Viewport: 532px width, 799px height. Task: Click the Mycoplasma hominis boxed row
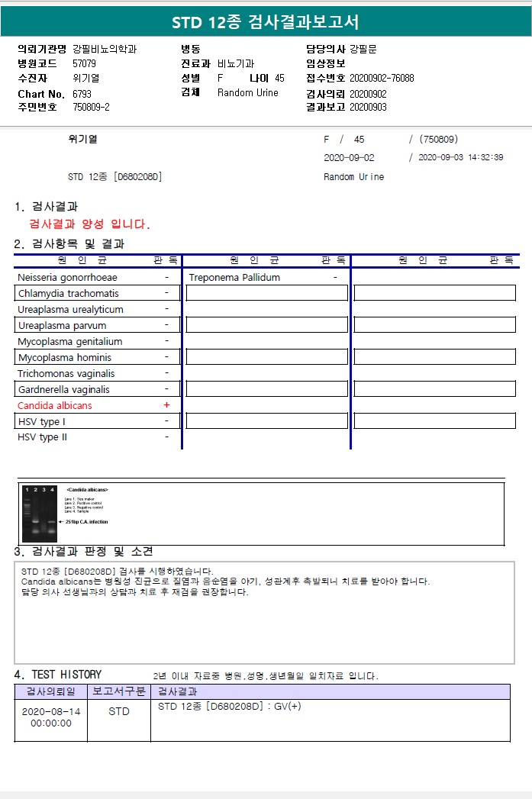98,357
